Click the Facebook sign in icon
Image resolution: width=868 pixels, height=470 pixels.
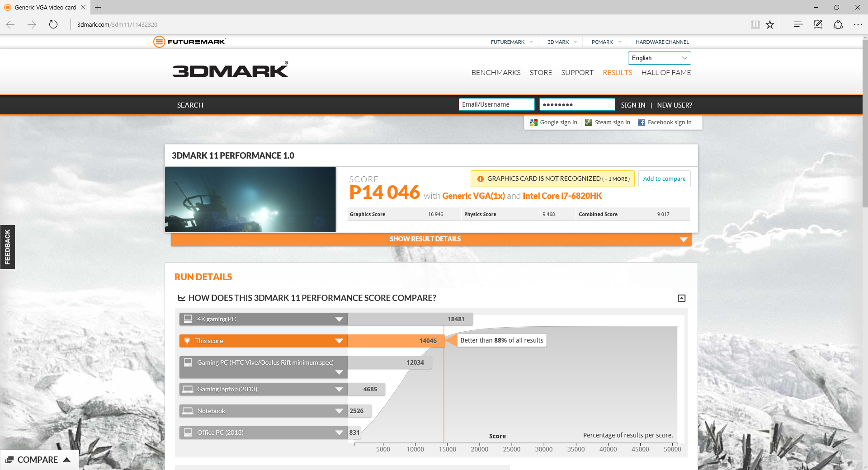[642, 122]
